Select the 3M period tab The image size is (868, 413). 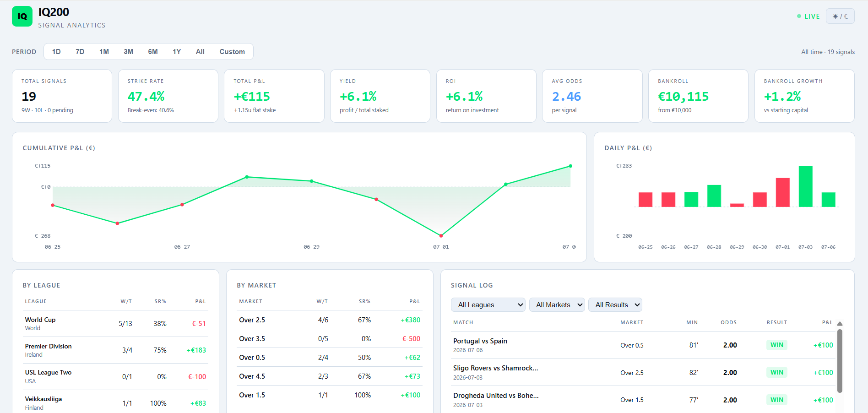(129, 52)
